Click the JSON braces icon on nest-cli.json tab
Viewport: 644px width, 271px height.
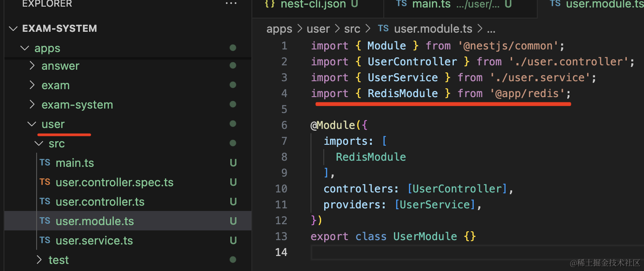270,4
